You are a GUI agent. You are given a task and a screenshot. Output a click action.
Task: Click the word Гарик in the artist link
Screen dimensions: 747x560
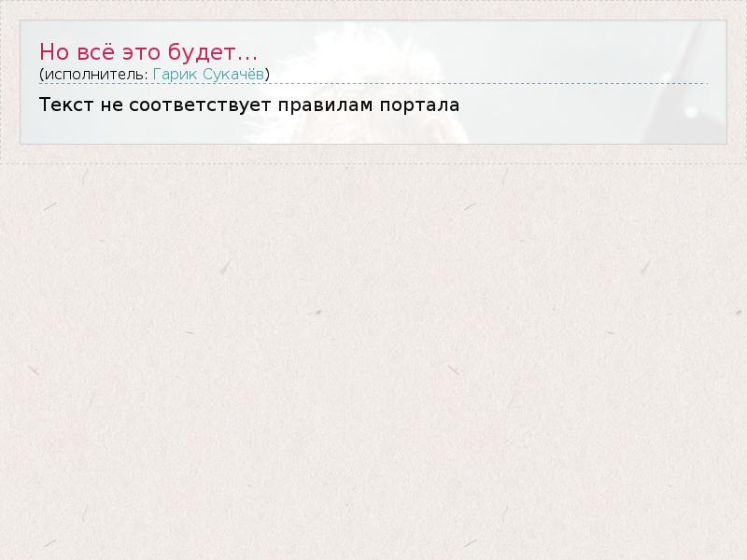(x=173, y=73)
